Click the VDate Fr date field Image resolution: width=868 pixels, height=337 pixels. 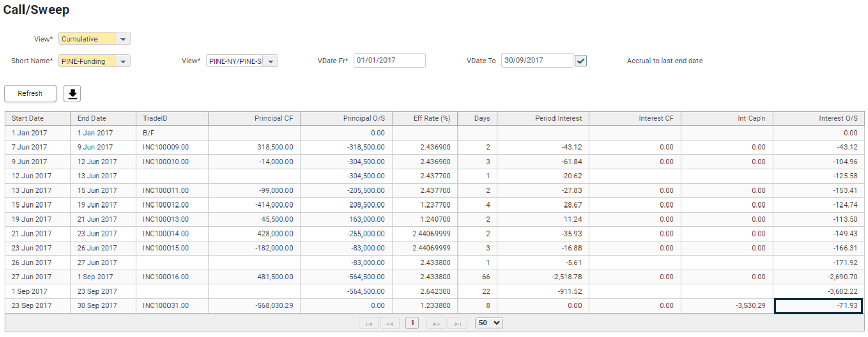[389, 60]
